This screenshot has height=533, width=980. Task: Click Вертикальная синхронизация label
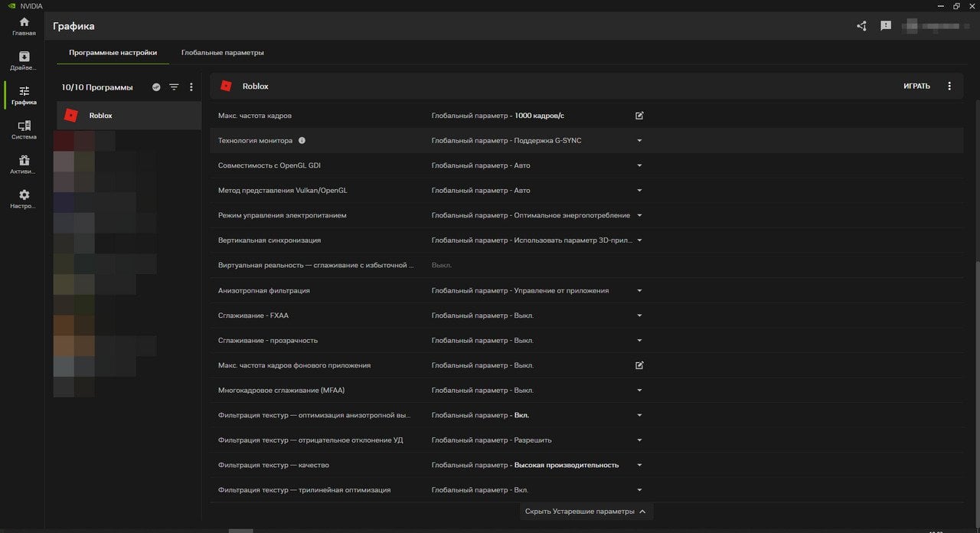click(x=269, y=240)
